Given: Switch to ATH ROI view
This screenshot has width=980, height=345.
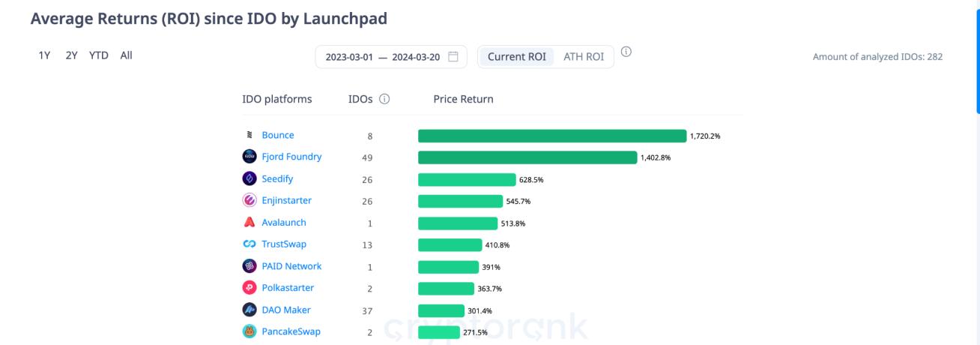Looking at the screenshot, I should [x=584, y=56].
